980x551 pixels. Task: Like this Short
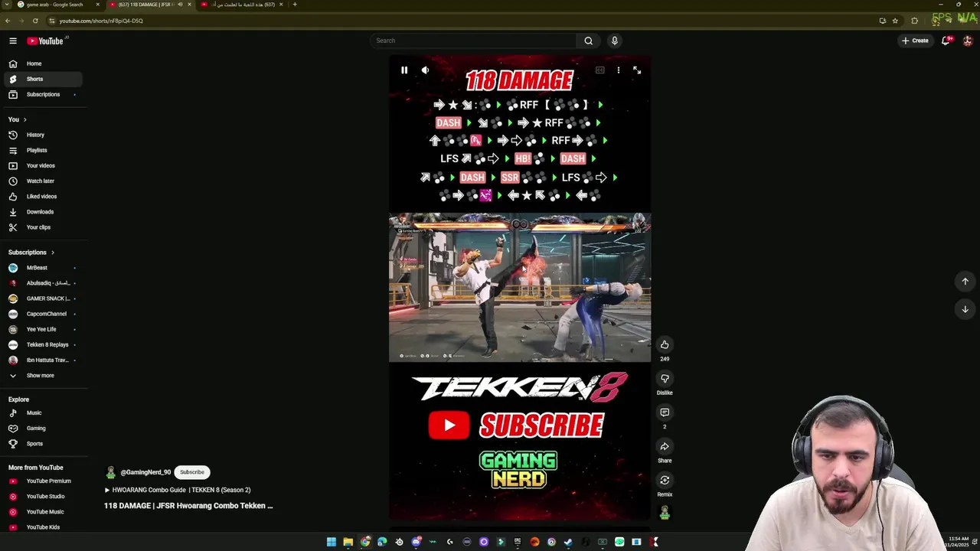pyautogui.click(x=665, y=344)
